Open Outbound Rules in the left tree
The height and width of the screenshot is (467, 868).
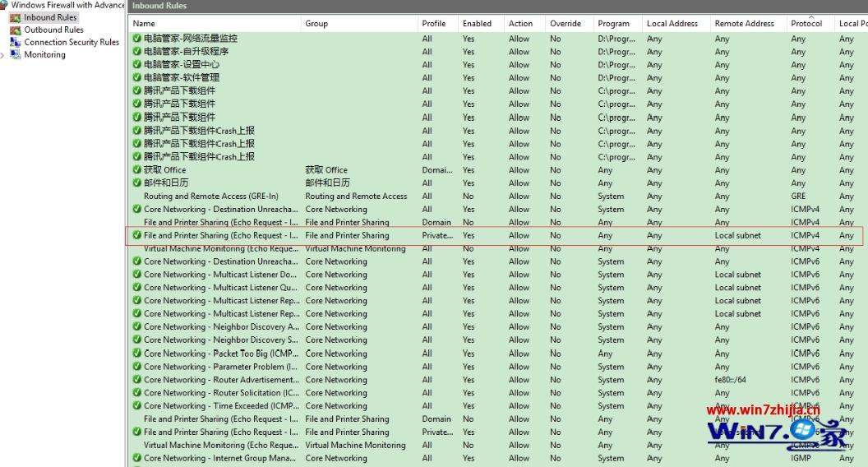53,30
